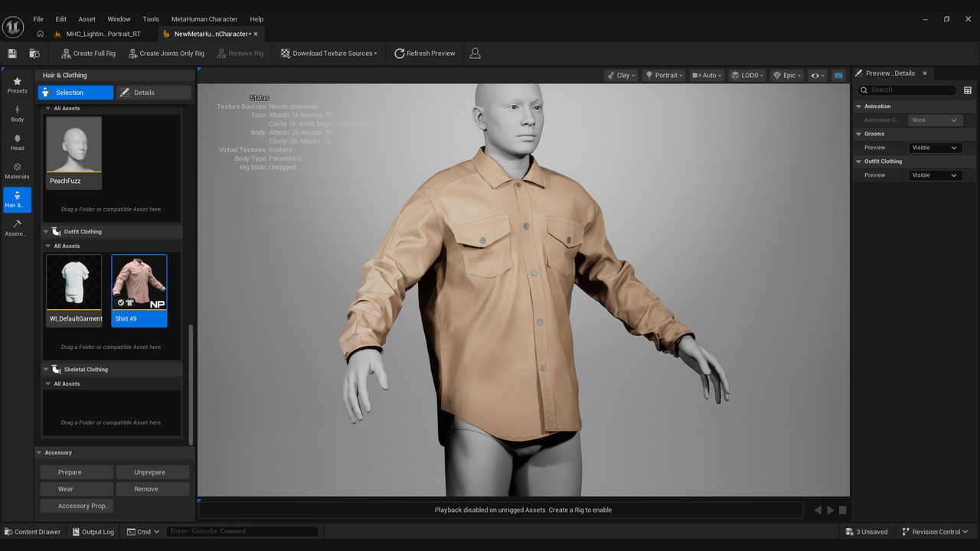Collapse All Assets under Outfit Clothing
Screen dimensions: 980x551
47,246
